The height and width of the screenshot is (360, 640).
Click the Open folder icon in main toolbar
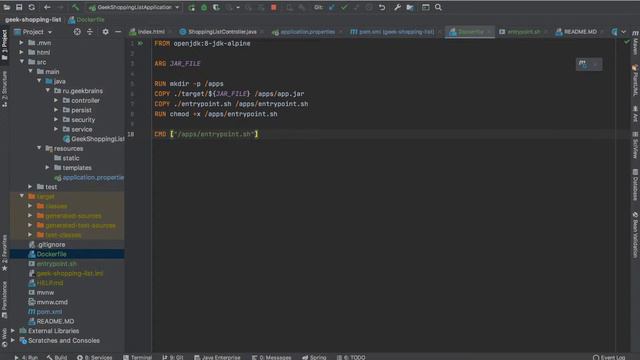tap(7, 7)
